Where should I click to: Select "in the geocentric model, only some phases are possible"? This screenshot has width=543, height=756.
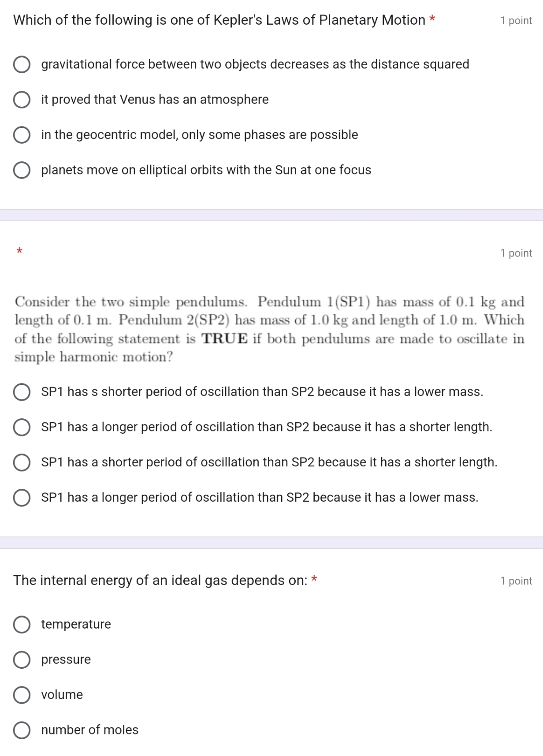pyautogui.click(x=21, y=135)
